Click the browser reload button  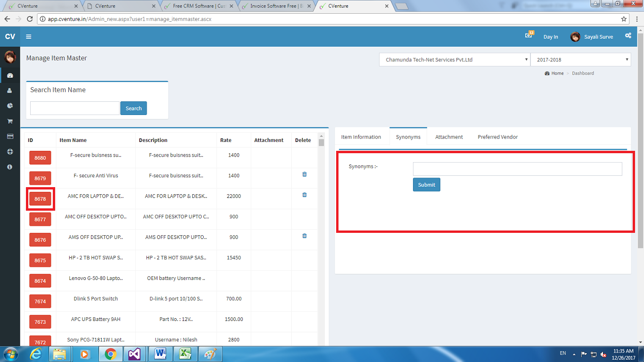[x=29, y=19]
